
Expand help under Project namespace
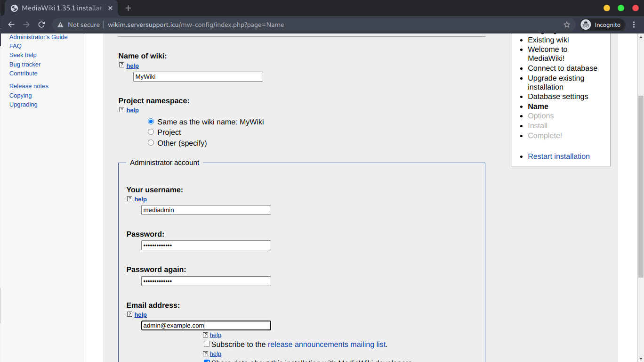point(132,110)
